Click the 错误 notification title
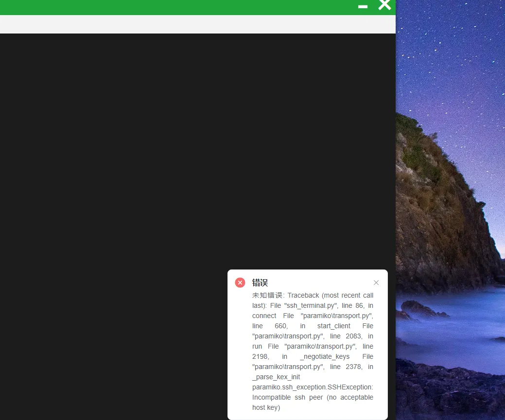Image resolution: width=505 pixels, height=420 pixels. point(260,283)
